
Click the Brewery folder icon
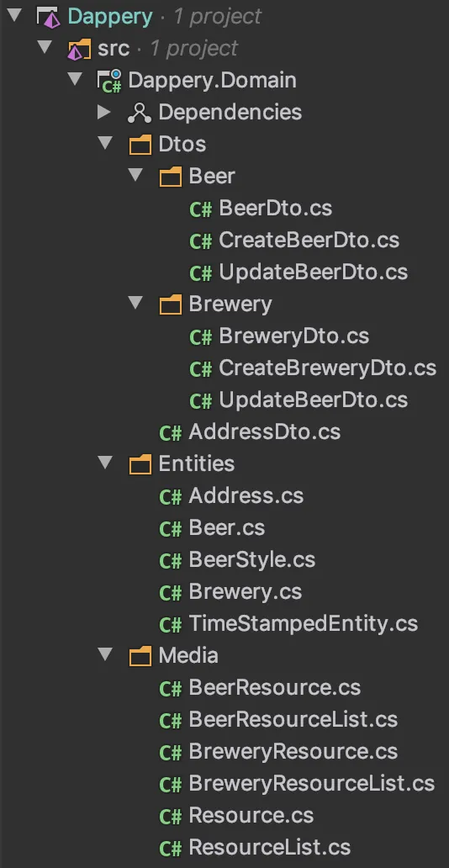point(171,304)
